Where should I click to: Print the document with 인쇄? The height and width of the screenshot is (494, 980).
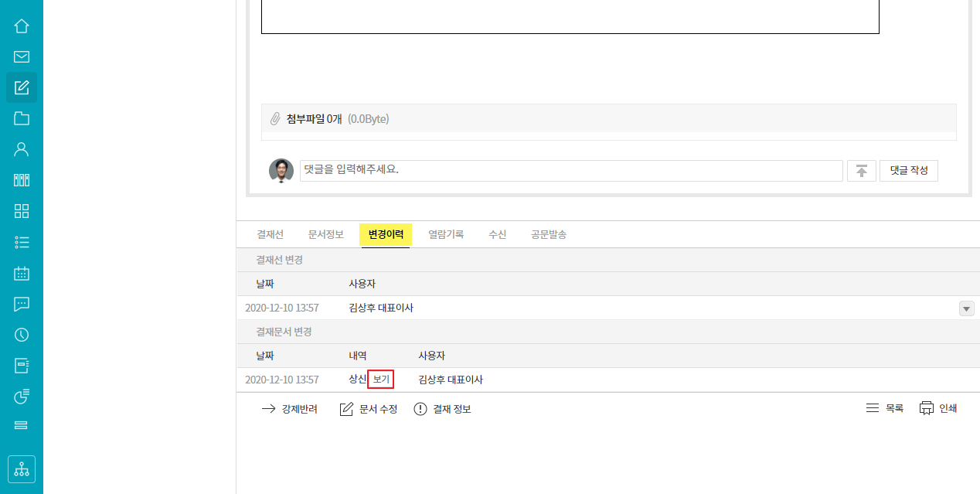pyautogui.click(x=938, y=408)
